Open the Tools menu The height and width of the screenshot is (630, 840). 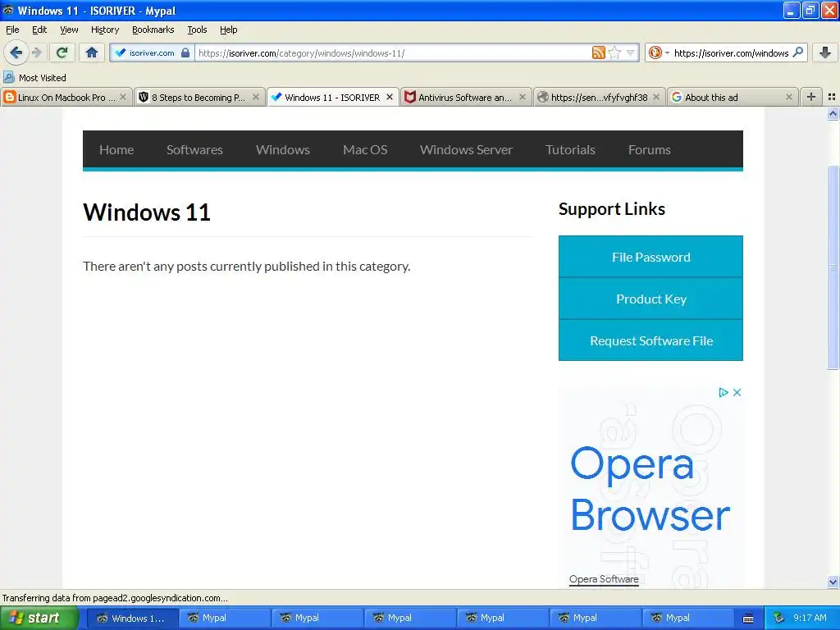tap(197, 30)
